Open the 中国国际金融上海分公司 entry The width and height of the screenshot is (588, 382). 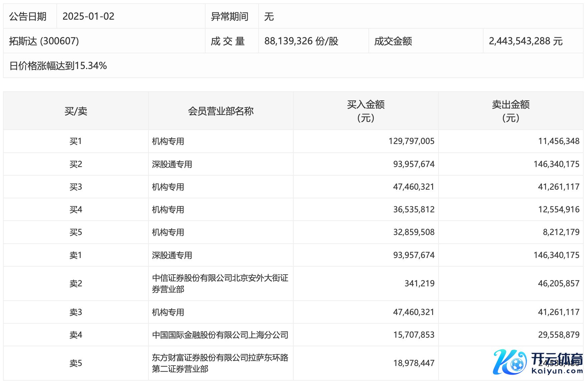[x=220, y=335]
